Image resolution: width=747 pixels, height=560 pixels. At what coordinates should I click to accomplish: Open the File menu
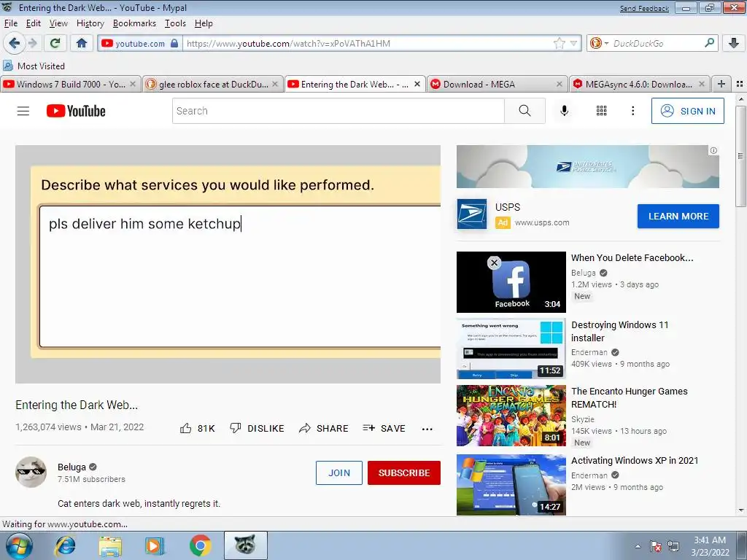tap(10, 23)
